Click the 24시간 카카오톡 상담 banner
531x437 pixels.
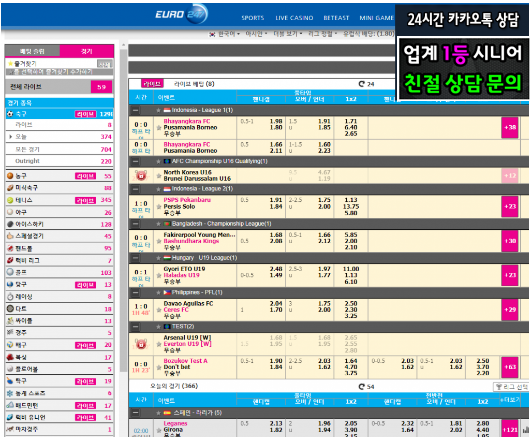point(462,19)
